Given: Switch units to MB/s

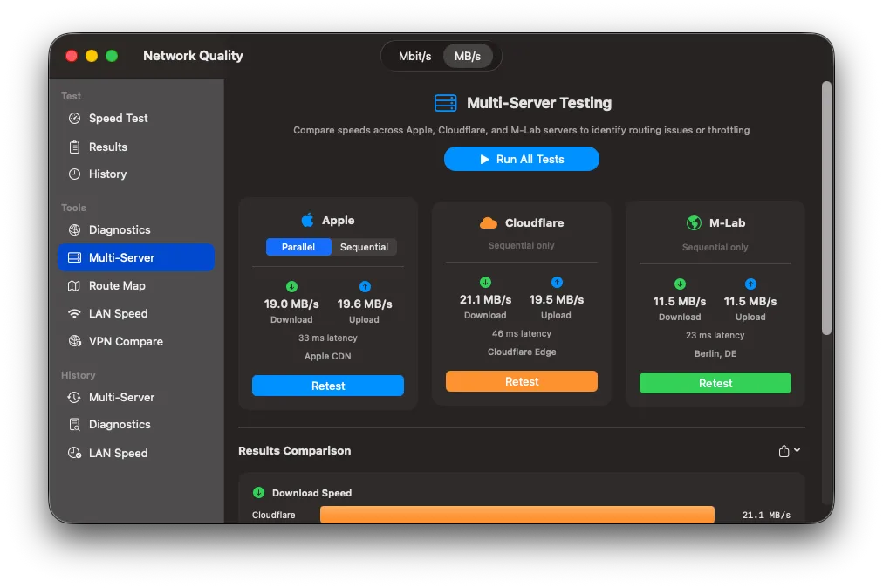Looking at the screenshot, I should (468, 57).
